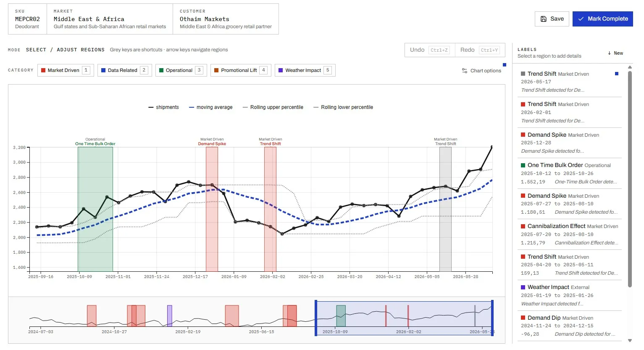The image size is (644, 350).
Task: Toggle shipments series in chart legend
Action: pyautogui.click(x=163, y=107)
